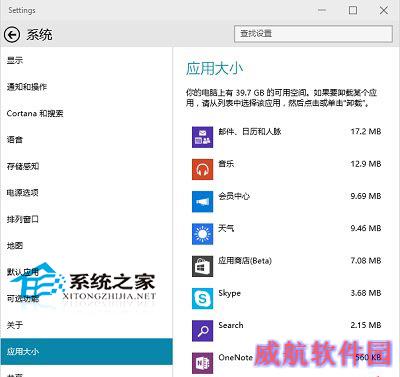Select the OneNote app name
The image size is (400, 377).
(x=235, y=358)
